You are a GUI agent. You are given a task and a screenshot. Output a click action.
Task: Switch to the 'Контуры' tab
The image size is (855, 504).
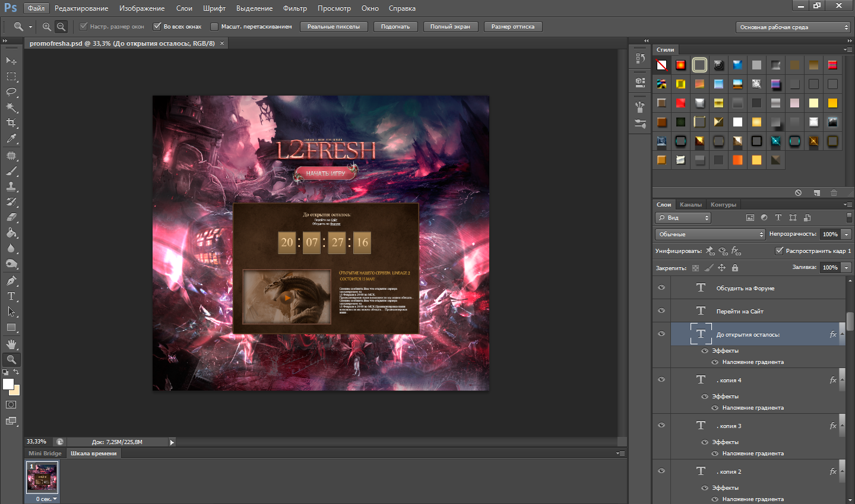723,205
